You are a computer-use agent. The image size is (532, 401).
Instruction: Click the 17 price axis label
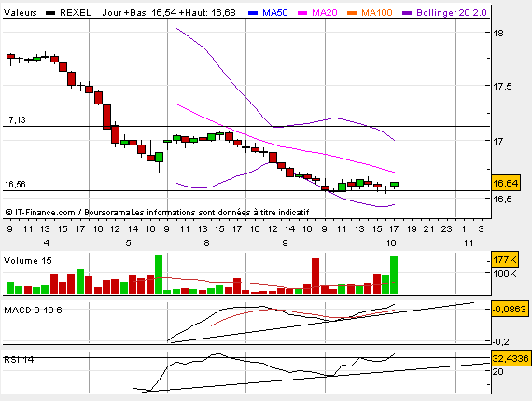coord(498,141)
